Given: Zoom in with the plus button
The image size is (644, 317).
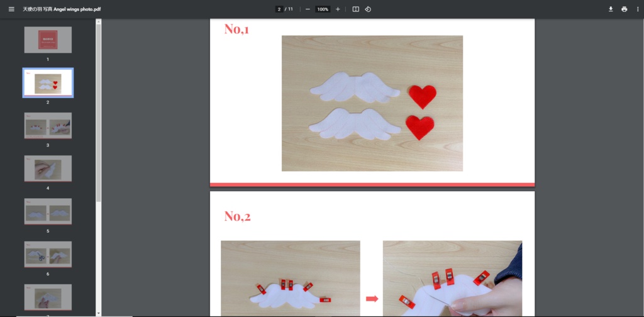Looking at the screenshot, I should tap(338, 9).
